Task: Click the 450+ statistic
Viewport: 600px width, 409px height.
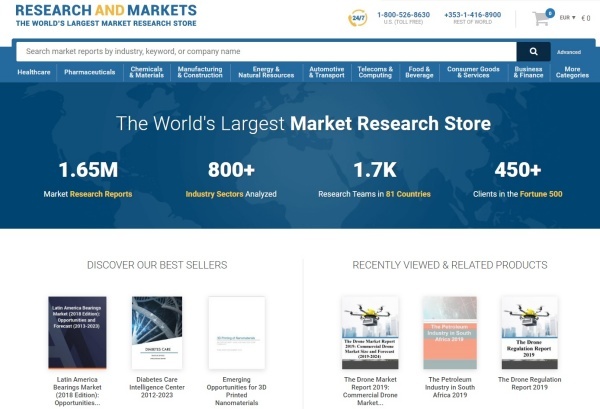Action: (x=518, y=170)
